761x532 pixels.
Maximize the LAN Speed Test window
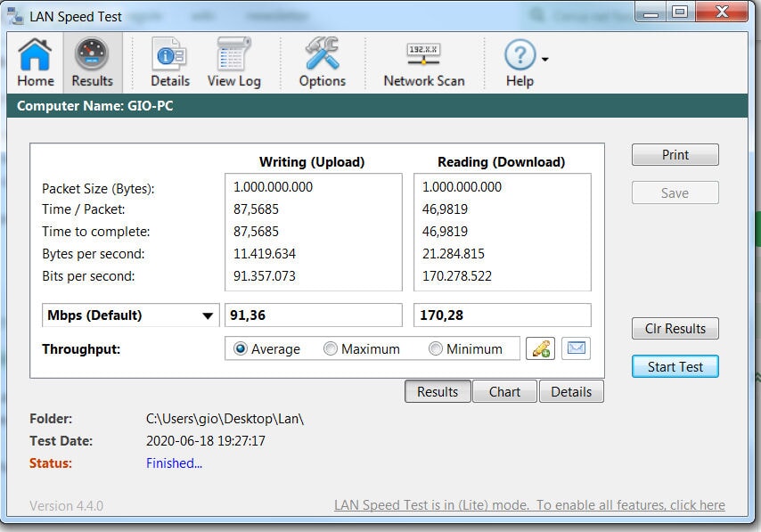click(x=681, y=12)
